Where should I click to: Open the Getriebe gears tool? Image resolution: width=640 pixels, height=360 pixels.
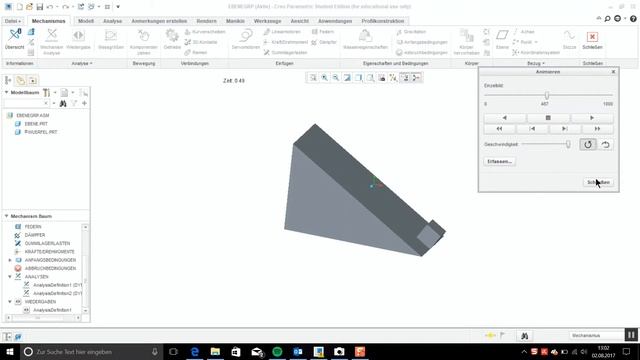click(x=172, y=40)
